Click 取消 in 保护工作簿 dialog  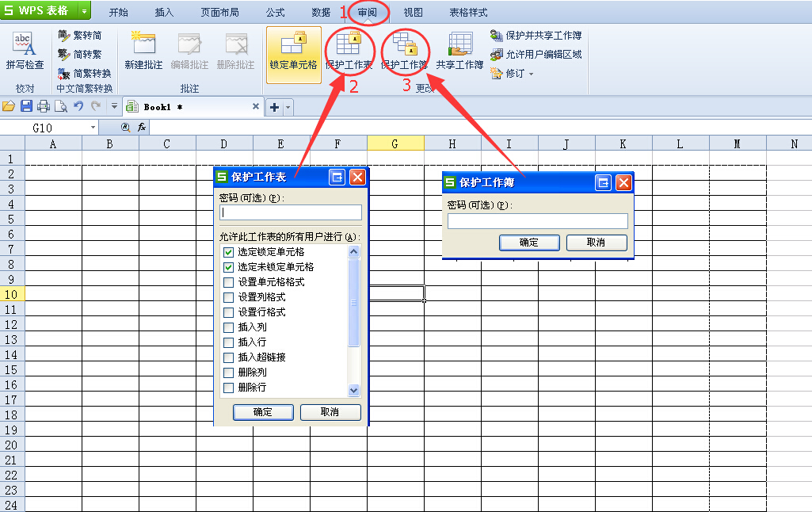[x=597, y=243]
